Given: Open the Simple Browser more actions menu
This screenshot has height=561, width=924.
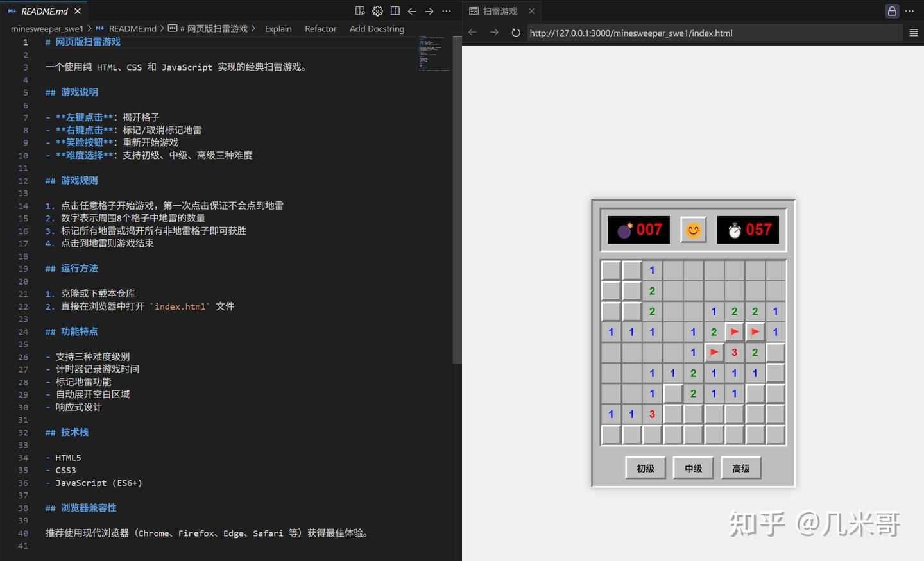Looking at the screenshot, I should (910, 11).
